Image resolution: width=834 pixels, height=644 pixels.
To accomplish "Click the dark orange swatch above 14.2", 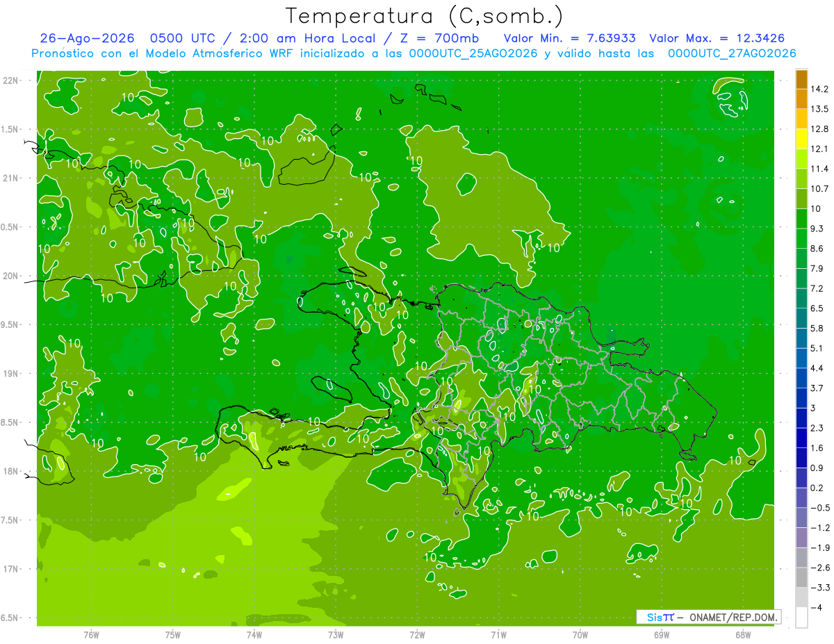I will tap(801, 80).
